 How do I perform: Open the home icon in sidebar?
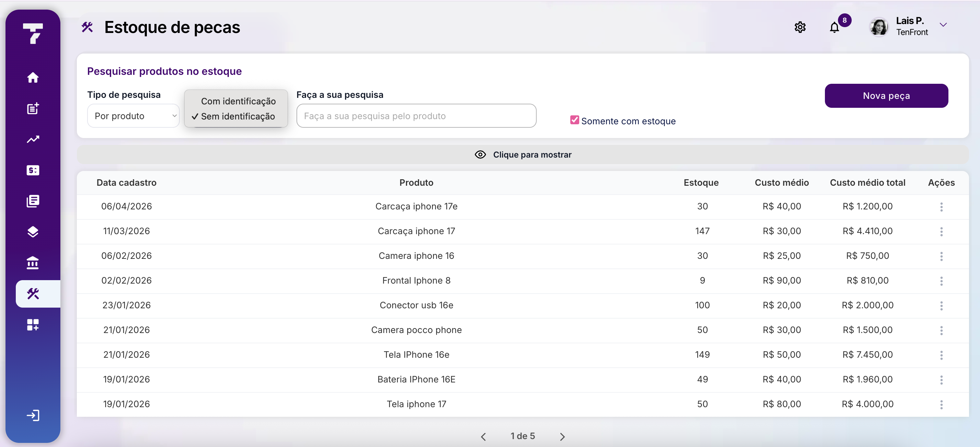click(33, 77)
